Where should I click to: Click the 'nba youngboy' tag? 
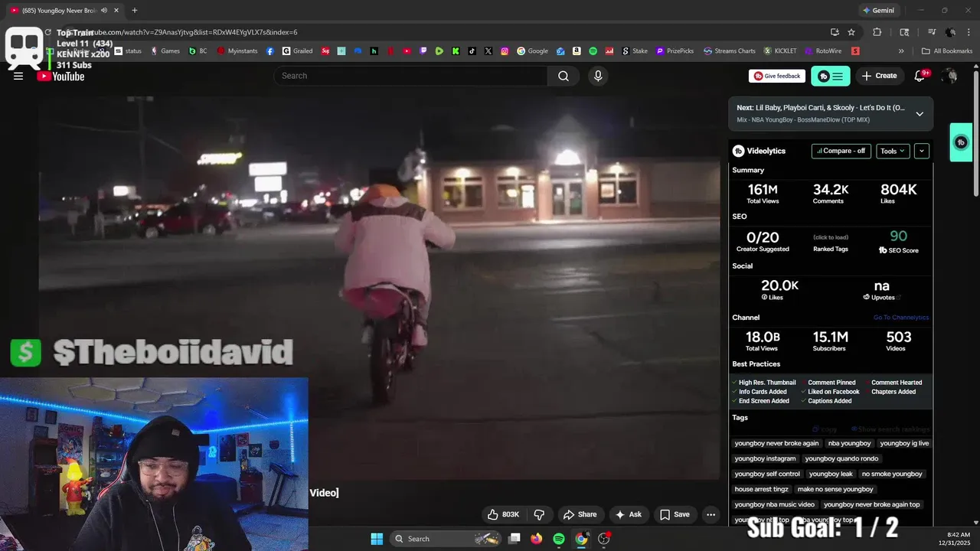click(849, 443)
